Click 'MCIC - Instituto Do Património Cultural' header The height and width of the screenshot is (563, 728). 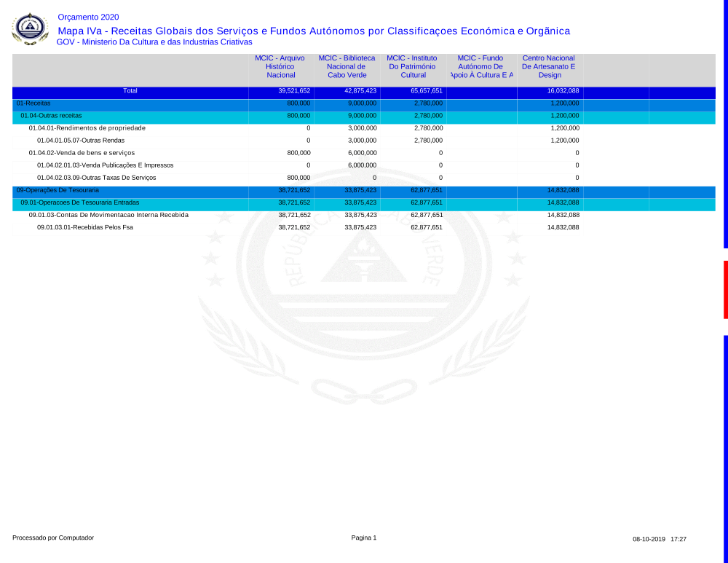[413, 66]
